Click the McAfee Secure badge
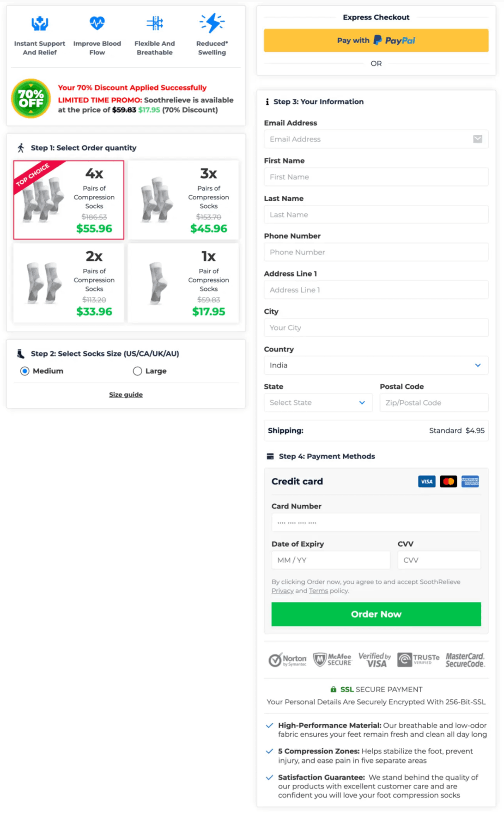Image resolution: width=504 pixels, height=815 pixels. click(332, 659)
